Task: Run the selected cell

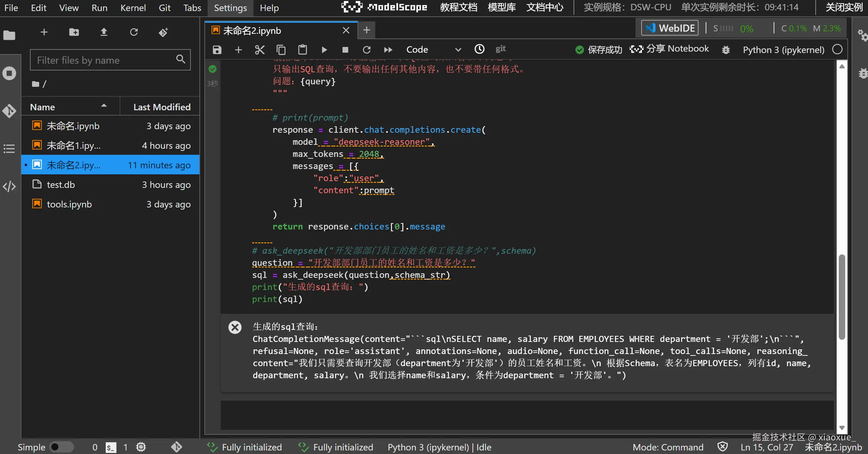Action: tap(324, 49)
